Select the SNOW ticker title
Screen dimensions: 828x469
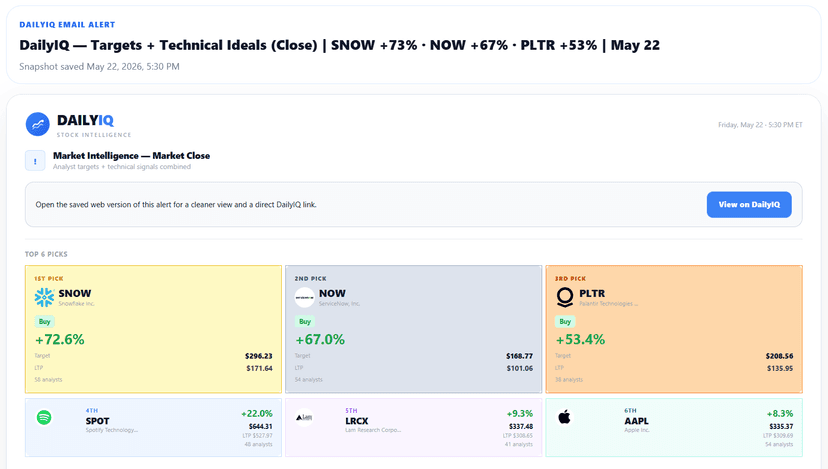[74, 293]
